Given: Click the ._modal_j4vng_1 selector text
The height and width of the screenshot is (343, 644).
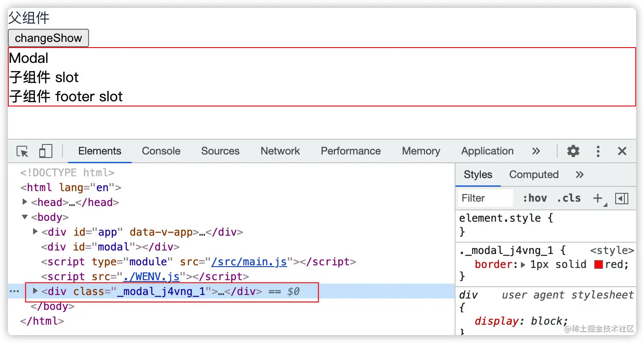Looking at the screenshot, I should click(506, 250).
